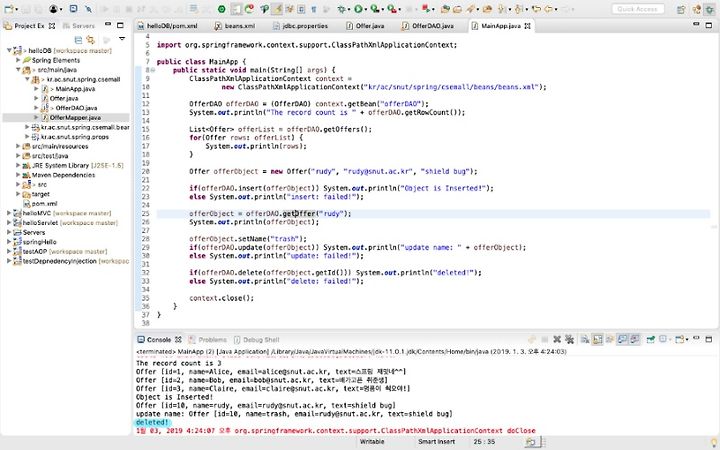Click the 'Writable' status bar entry
This screenshot has height=450, width=720.
372,442
